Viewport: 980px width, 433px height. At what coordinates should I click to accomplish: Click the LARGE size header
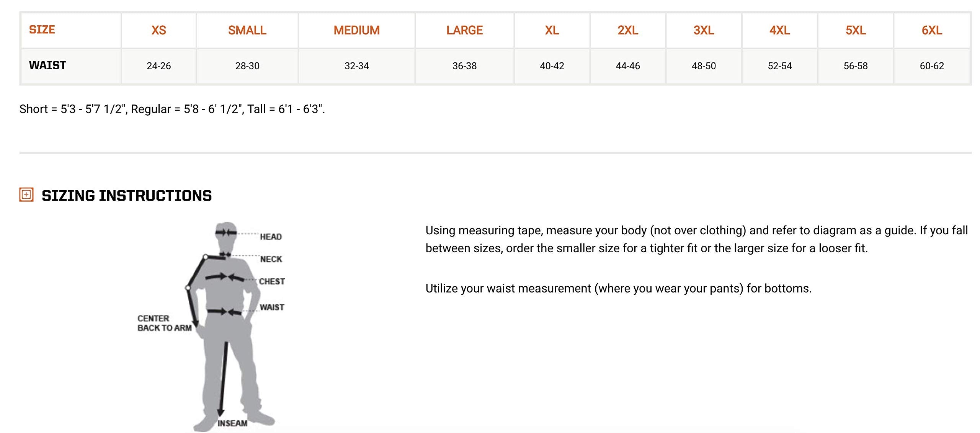464,30
